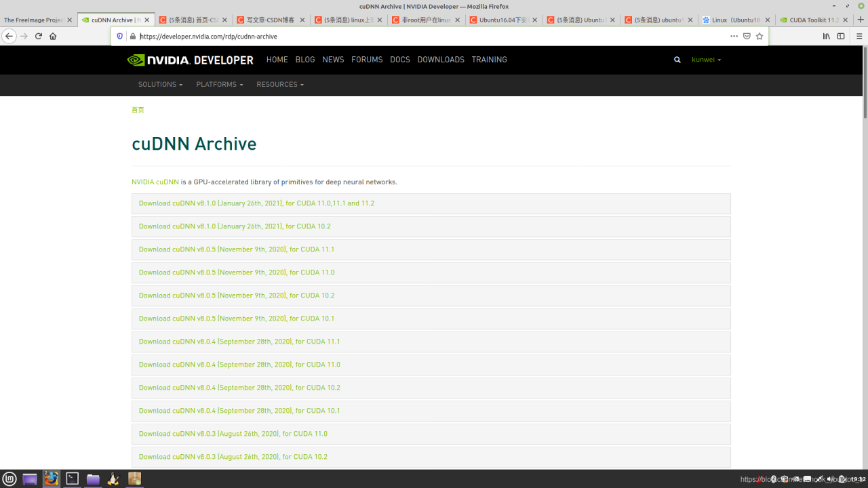The width and height of the screenshot is (868, 488).
Task: Open DOWNLOADS in the NVIDIA nav
Action: coord(441,60)
